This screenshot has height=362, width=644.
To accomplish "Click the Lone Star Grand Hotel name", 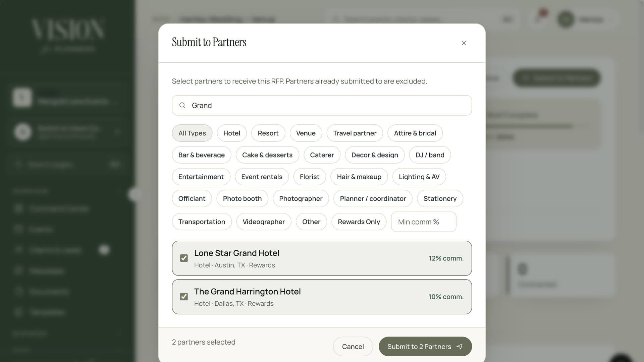I will coord(237,253).
